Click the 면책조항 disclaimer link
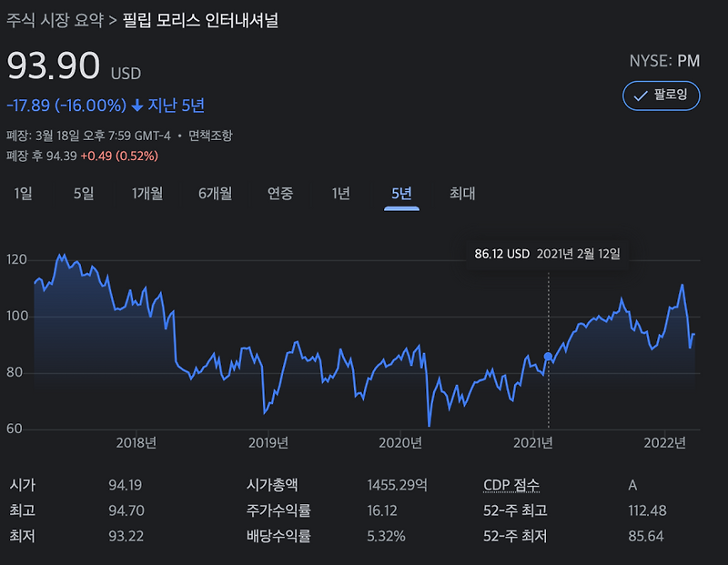This screenshot has width=728, height=565. (x=210, y=136)
